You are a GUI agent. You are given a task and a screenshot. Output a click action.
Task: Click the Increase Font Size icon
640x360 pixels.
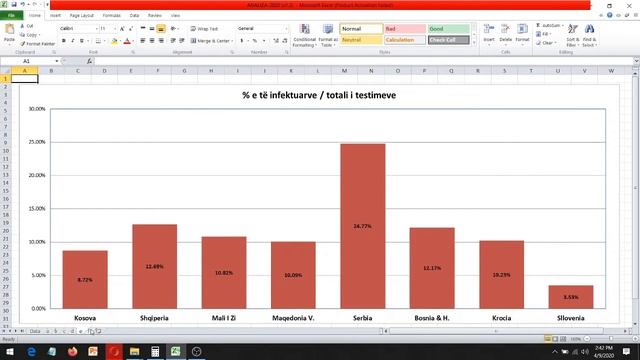[x=122, y=29]
